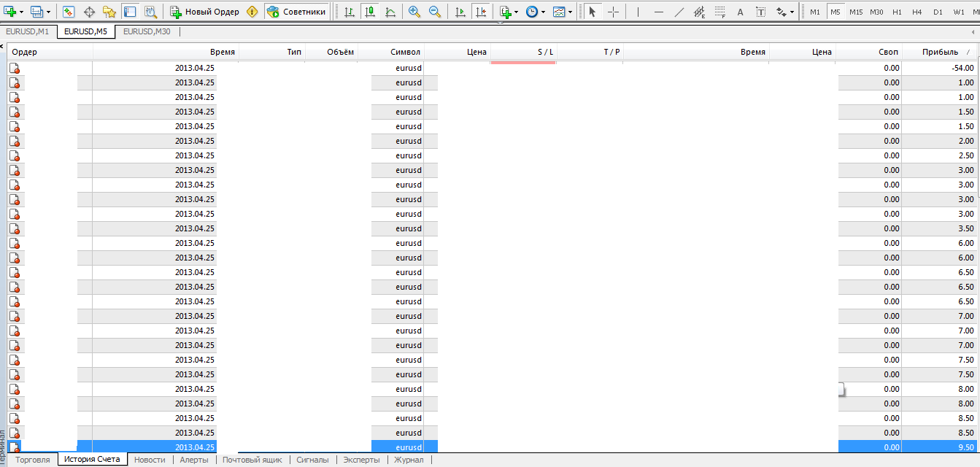Open the Журнал terminal tab
Viewport: 980px width, 467px height.
409,460
